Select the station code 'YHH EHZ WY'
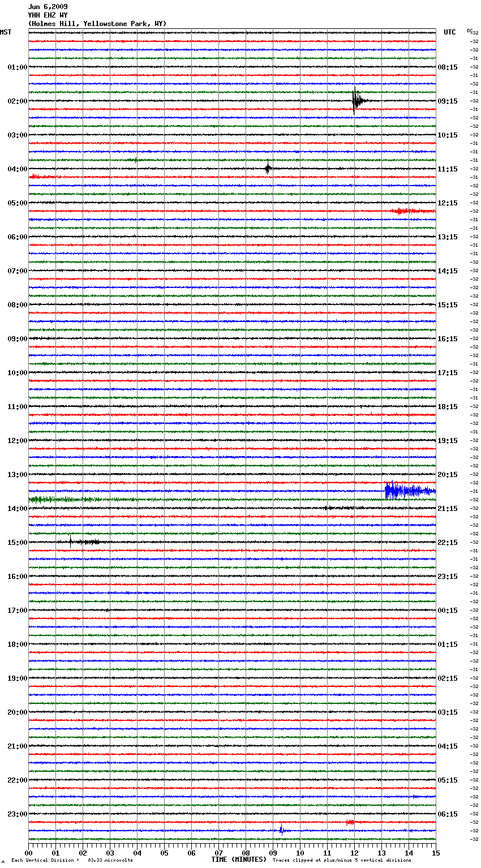The height and width of the screenshot is (868, 481). click(48, 15)
